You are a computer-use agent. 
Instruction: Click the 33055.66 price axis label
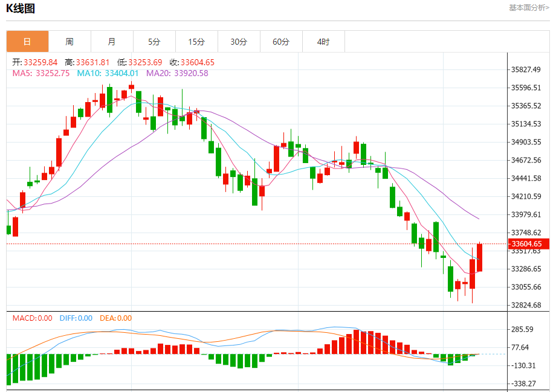click(526, 287)
